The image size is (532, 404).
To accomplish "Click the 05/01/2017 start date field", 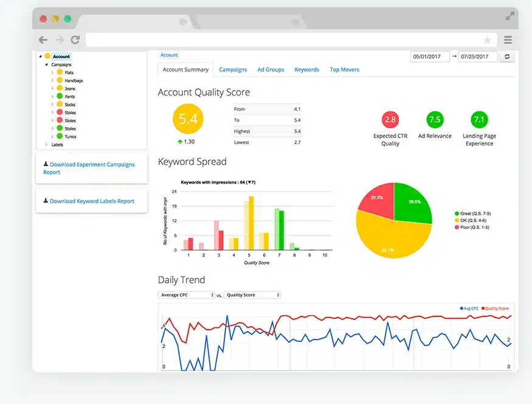I will pyautogui.click(x=430, y=57).
